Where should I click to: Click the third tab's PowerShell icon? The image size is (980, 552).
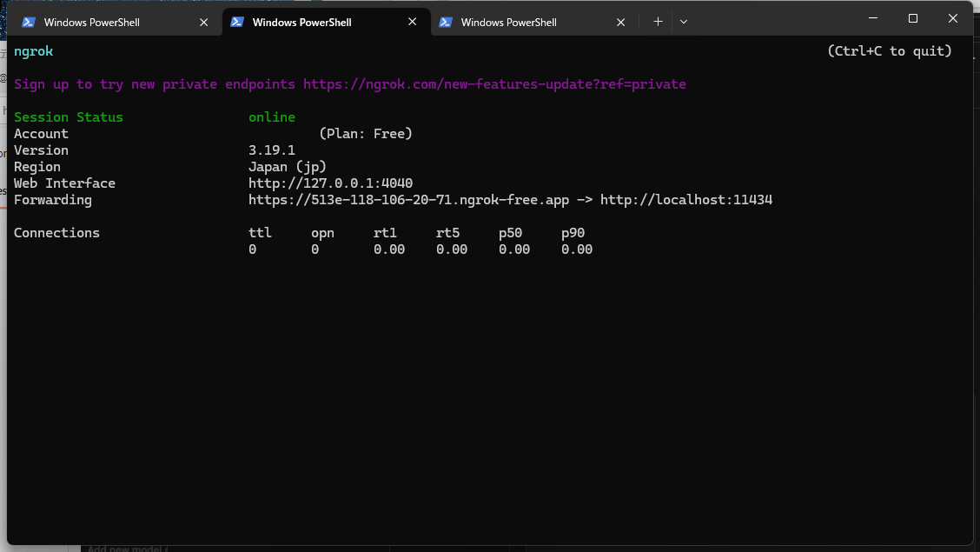pos(446,23)
